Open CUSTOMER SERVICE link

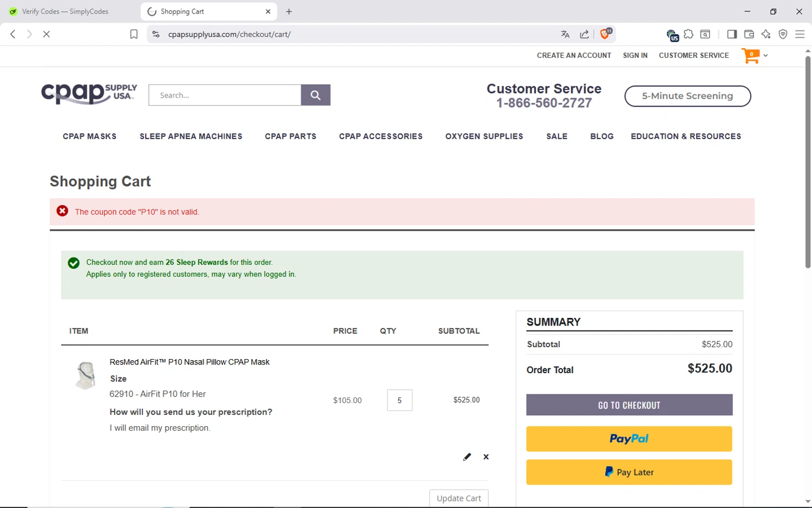[x=694, y=55]
